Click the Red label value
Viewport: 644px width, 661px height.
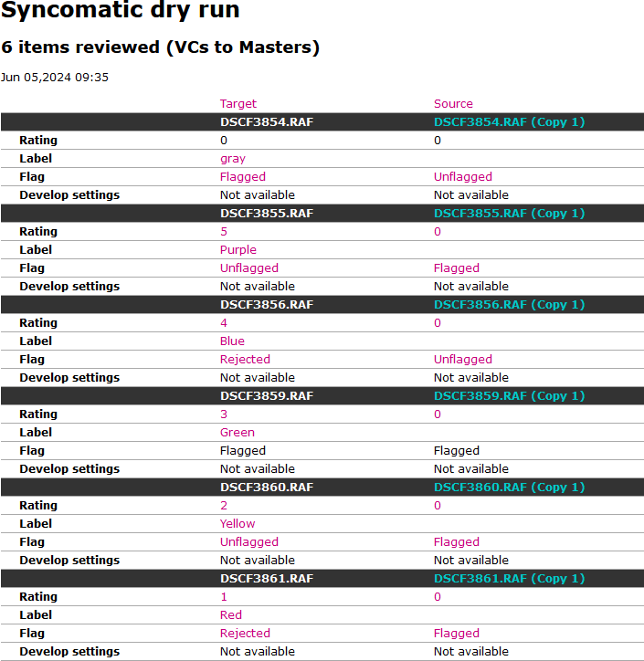click(231, 615)
